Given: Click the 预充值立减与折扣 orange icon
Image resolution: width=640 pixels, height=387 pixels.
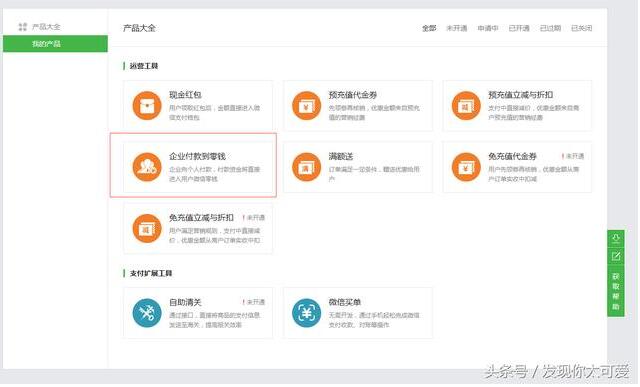Looking at the screenshot, I should [x=466, y=106].
